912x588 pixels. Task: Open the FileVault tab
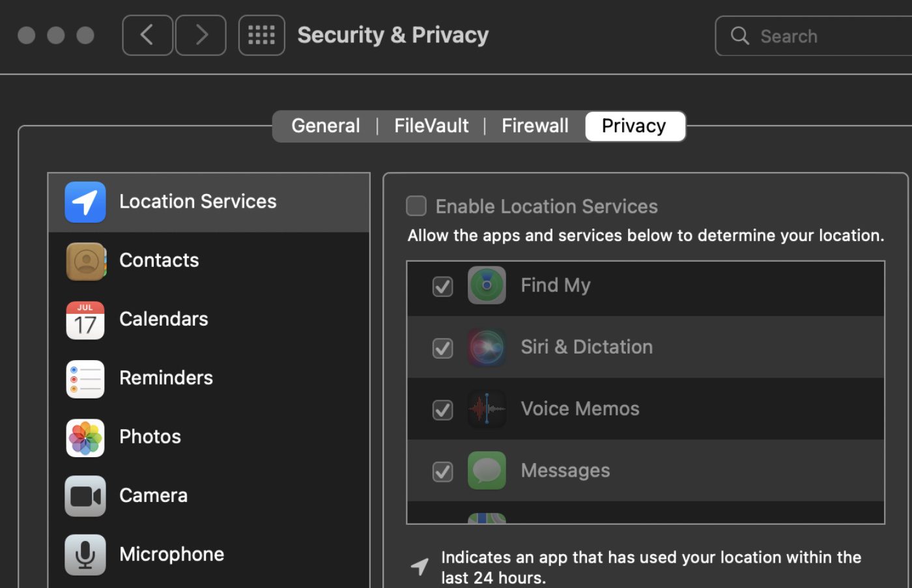(x=431, y=126)
